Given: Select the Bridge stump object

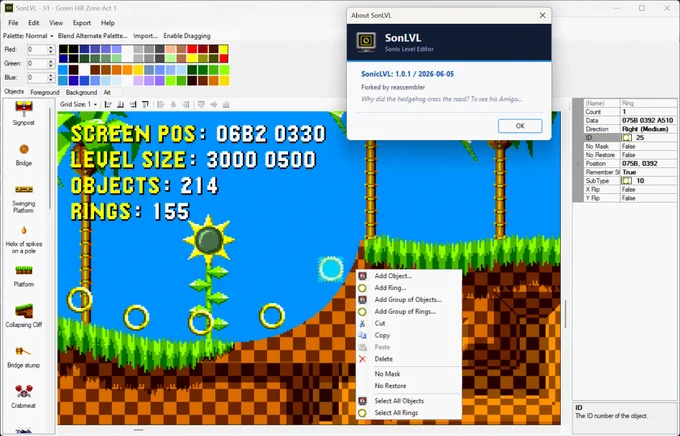Looking at the screenshot, I should click(23, 357).
